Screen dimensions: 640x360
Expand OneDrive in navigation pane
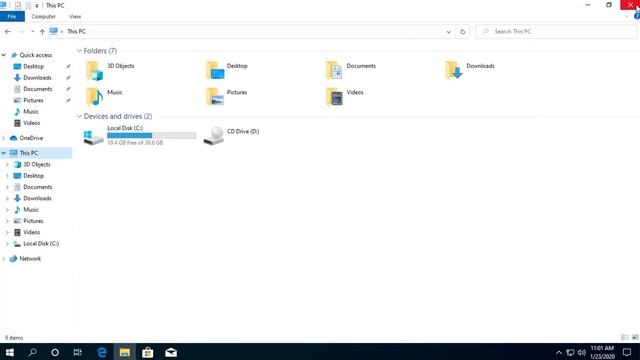4,138
